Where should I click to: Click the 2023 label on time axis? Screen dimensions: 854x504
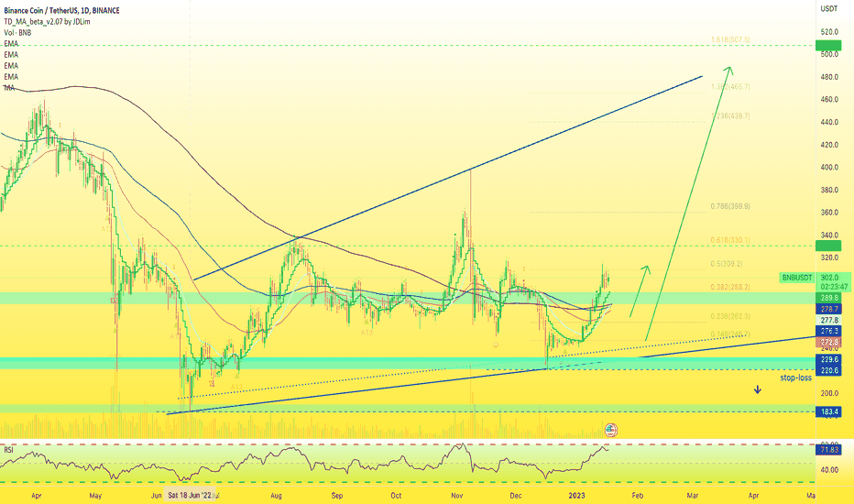(576, 496)
